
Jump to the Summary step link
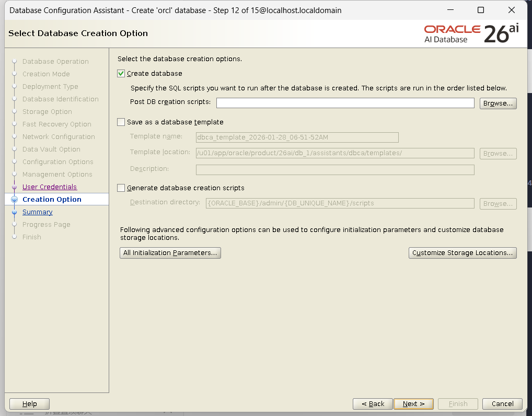tap(37, 212)
